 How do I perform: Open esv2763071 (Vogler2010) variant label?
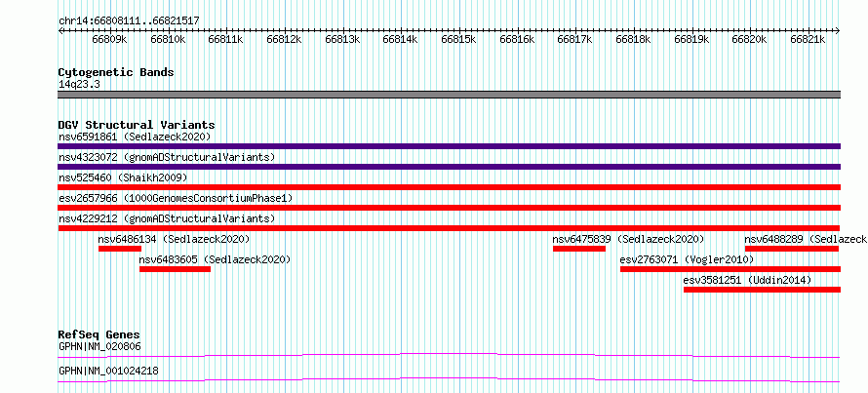tap(687, 259)
